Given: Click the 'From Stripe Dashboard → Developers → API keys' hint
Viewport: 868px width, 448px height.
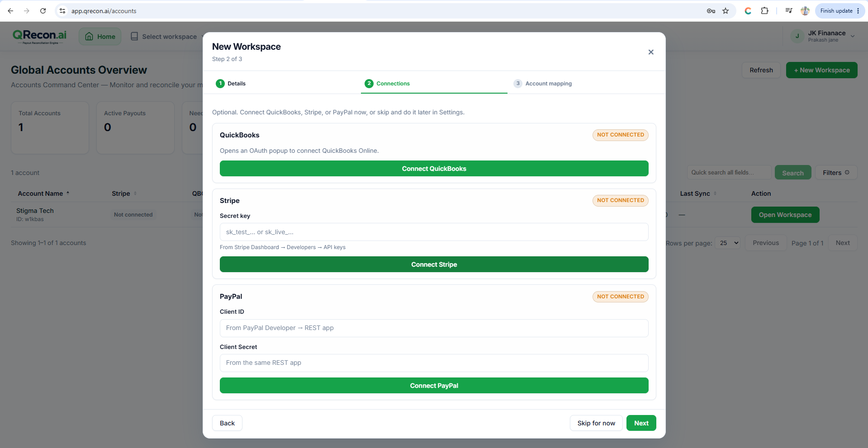Looking at the screenshot, I should [283, 247].
